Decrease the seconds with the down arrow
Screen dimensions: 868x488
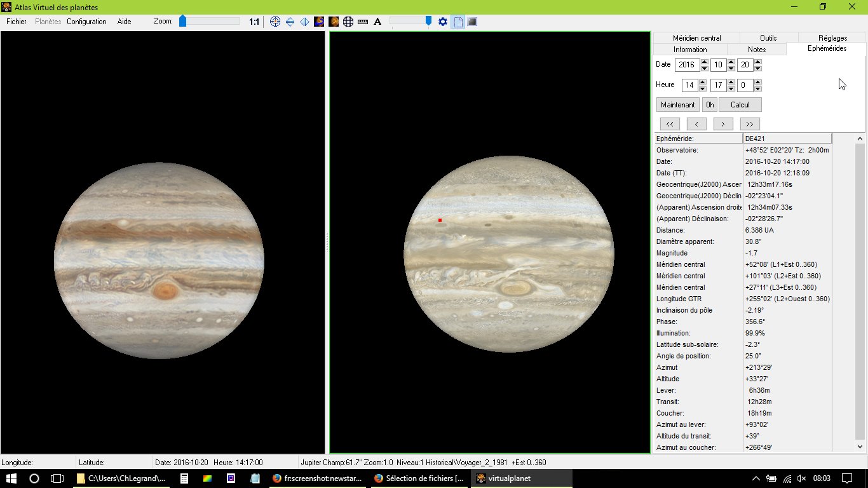pos(757,88)
